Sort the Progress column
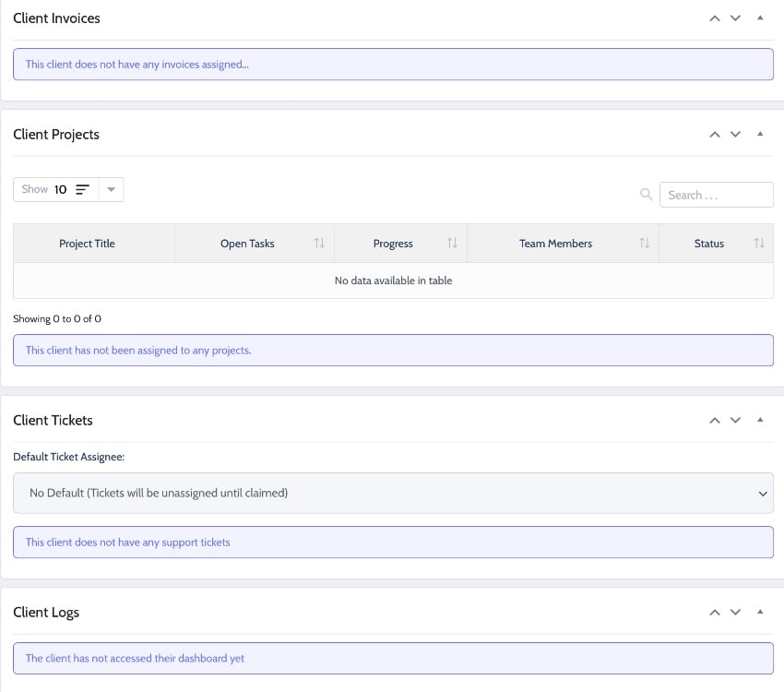The image size is (784, 692). tap(452, 243)
